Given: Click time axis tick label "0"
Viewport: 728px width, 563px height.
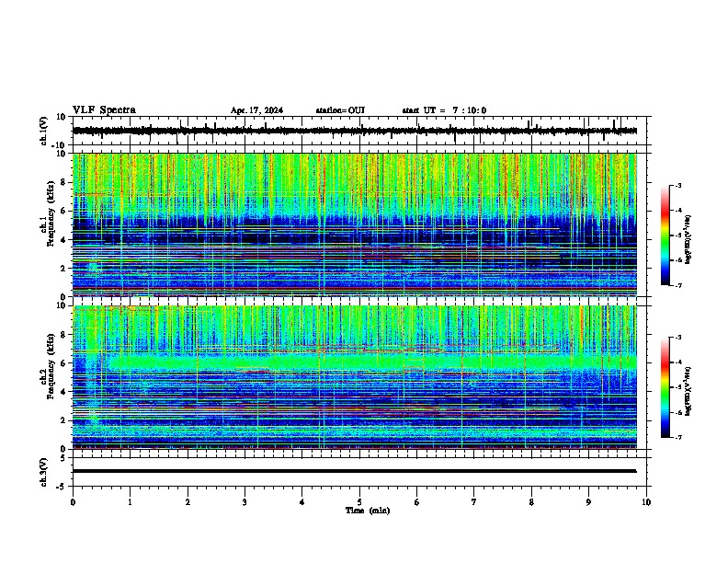Looking at the screenshot, I should point(73,502).
